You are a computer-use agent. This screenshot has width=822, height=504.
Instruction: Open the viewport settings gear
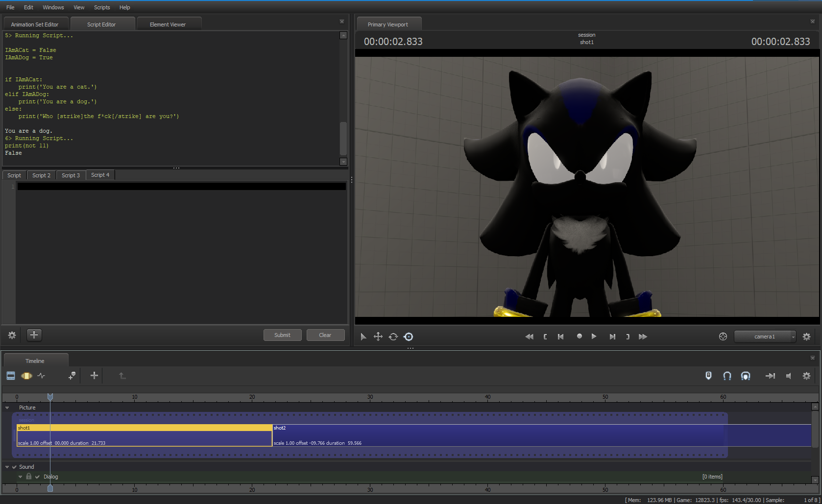pyautogui.click(x=807, y=336)
